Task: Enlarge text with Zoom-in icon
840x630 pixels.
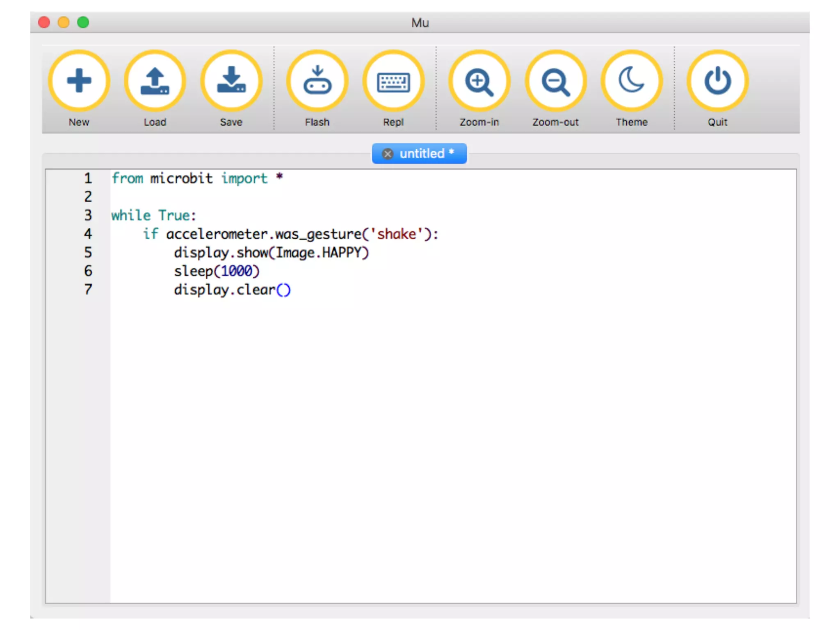Action: click(479, 81)
